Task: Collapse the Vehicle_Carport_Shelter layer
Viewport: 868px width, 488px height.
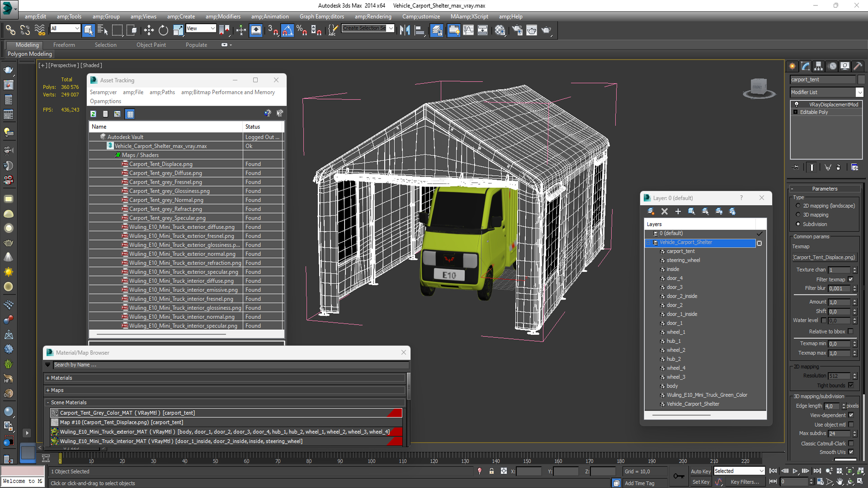Action: 648,243
